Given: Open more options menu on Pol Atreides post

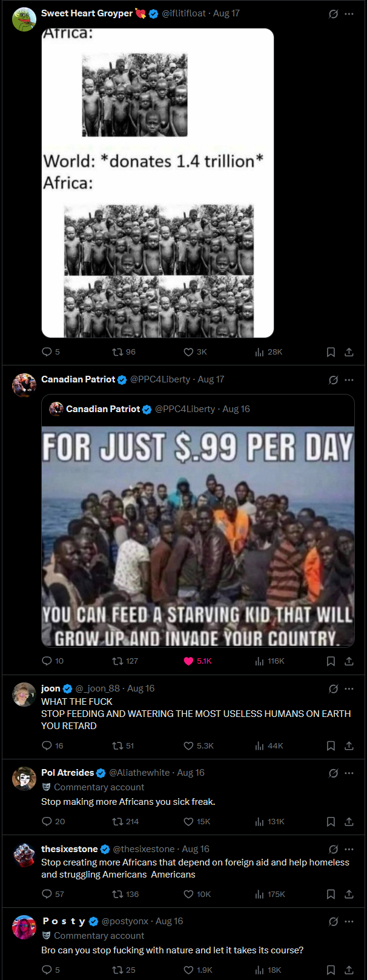Looking at the screenshot, I should (x=349, y=773).
